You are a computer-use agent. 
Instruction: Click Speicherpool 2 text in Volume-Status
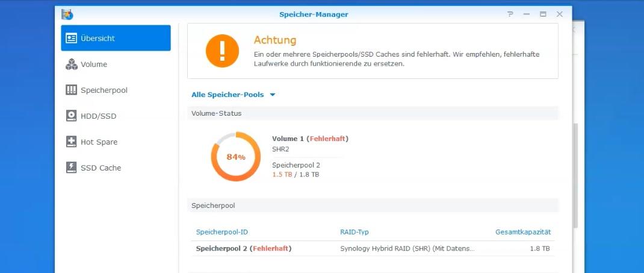(296, 165)
